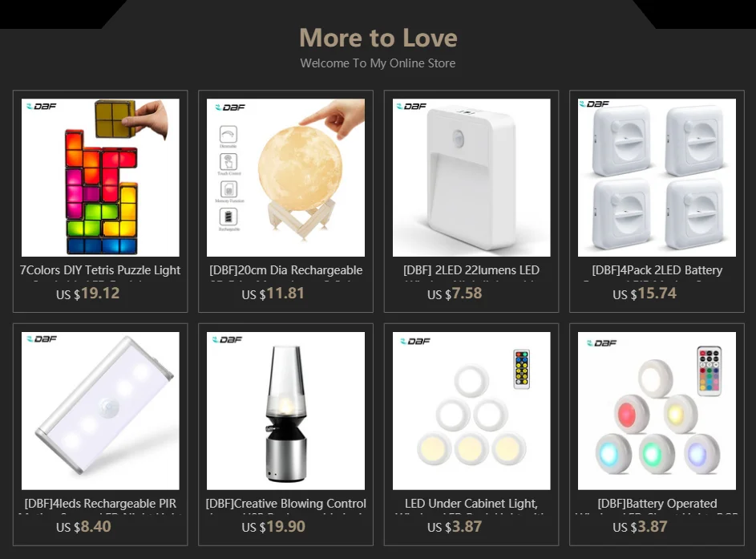
Task: View the RGB closet puck lights image
Action: 657,411
